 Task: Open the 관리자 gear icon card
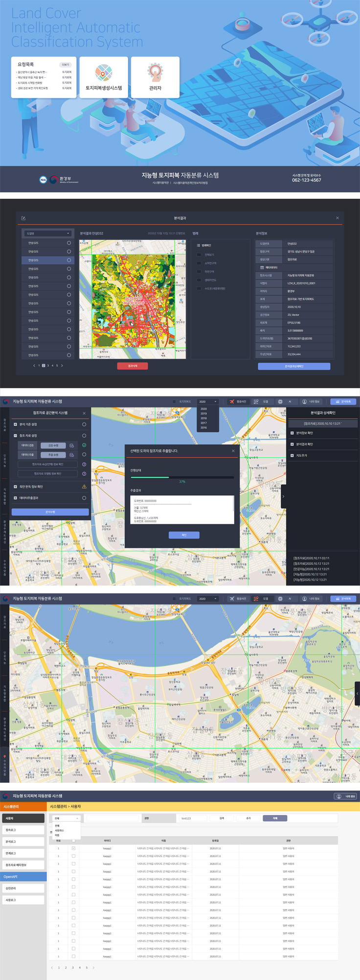[155, 73]
